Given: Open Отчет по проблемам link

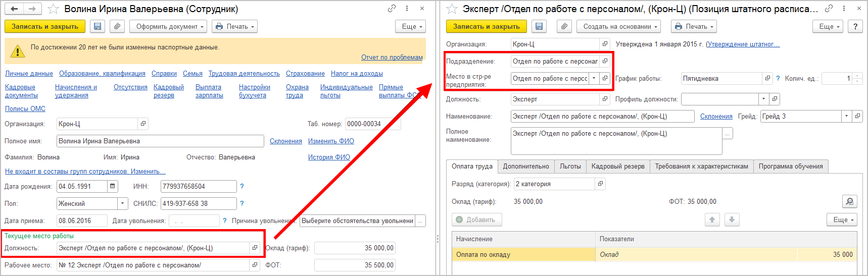Looking at the screenshot, I should click(392, 57).
